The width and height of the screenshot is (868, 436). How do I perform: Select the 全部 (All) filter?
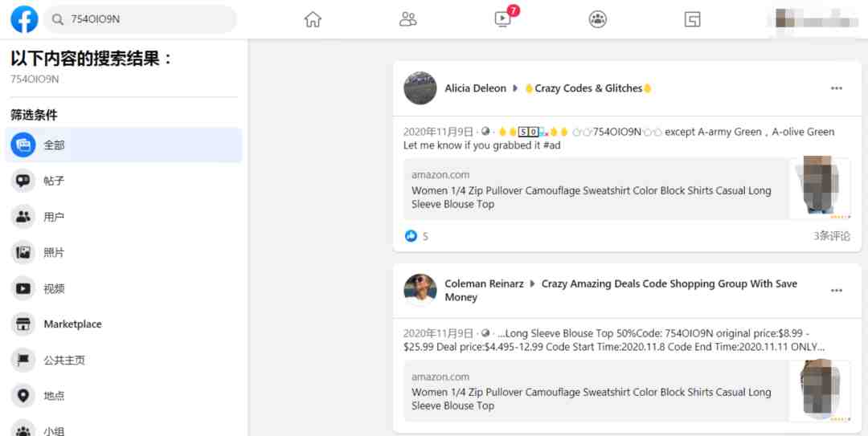click(124, 145)
